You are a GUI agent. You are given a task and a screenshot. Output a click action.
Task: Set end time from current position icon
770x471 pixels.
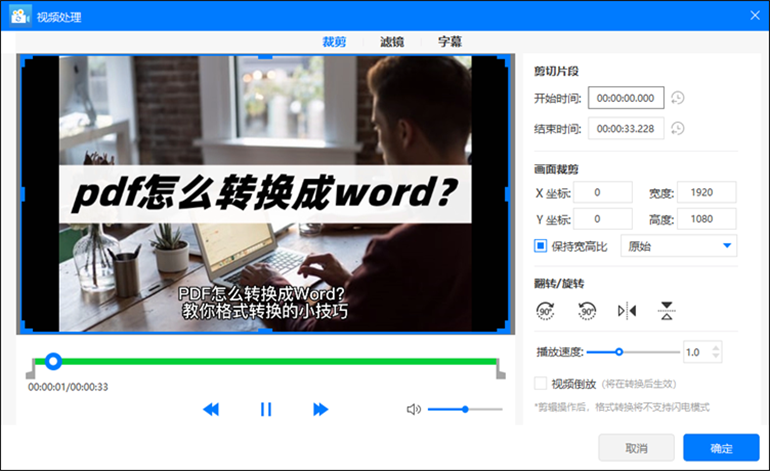(678, 129)
